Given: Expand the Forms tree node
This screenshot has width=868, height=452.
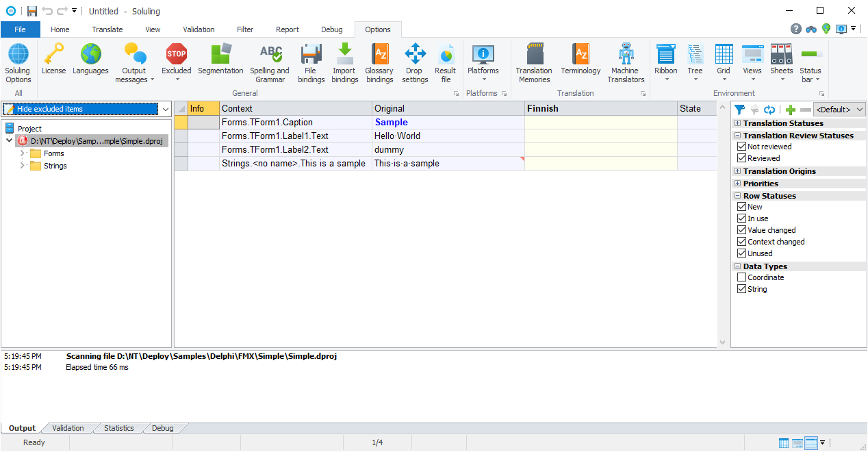Looking at the screenshot, I should [x=23, y=153].
